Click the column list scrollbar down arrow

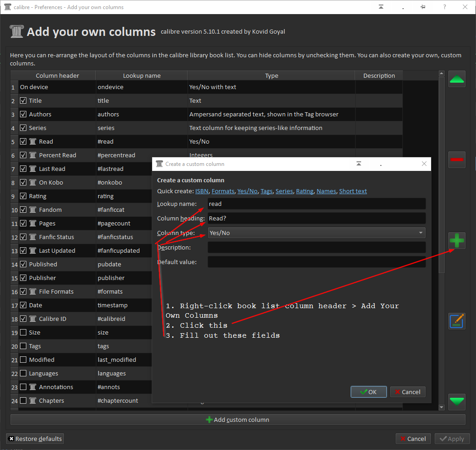coord(441,407)
